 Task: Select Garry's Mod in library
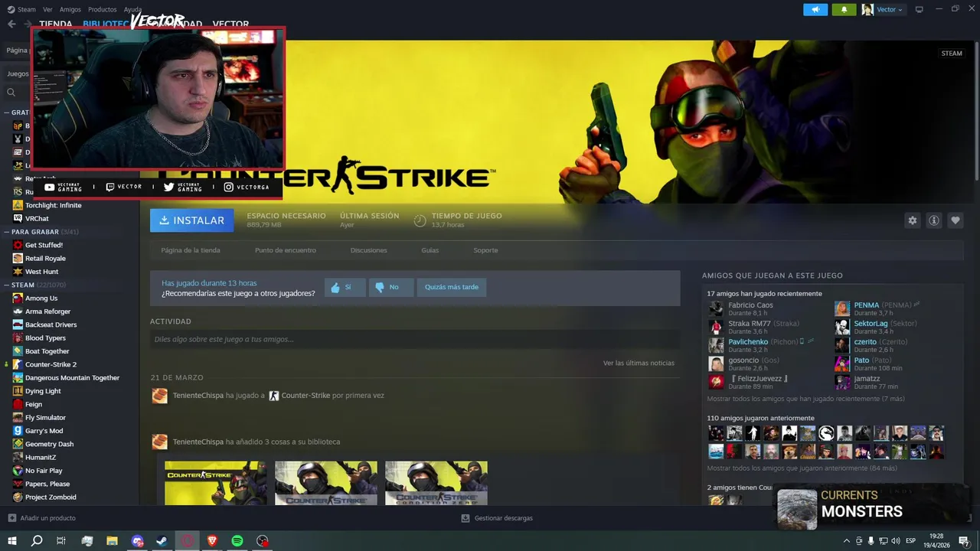coord(44,431)
